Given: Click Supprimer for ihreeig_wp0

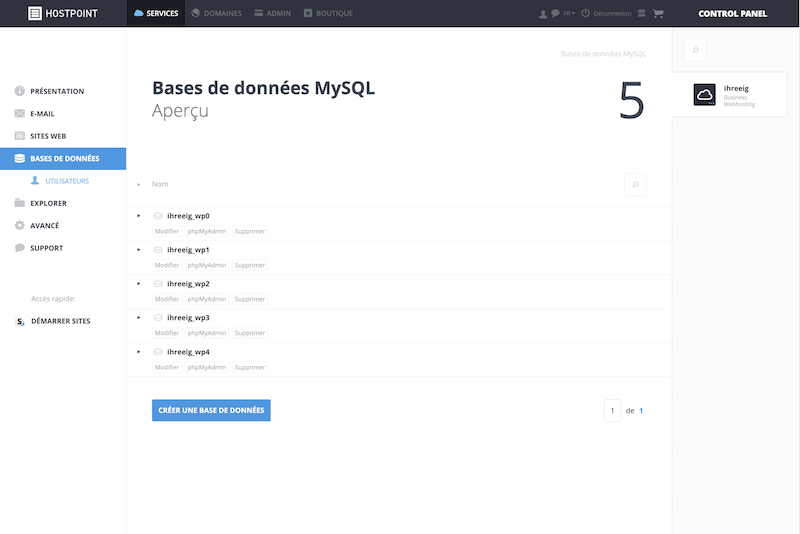Looking at the screenshot, I should pos(250,232).
